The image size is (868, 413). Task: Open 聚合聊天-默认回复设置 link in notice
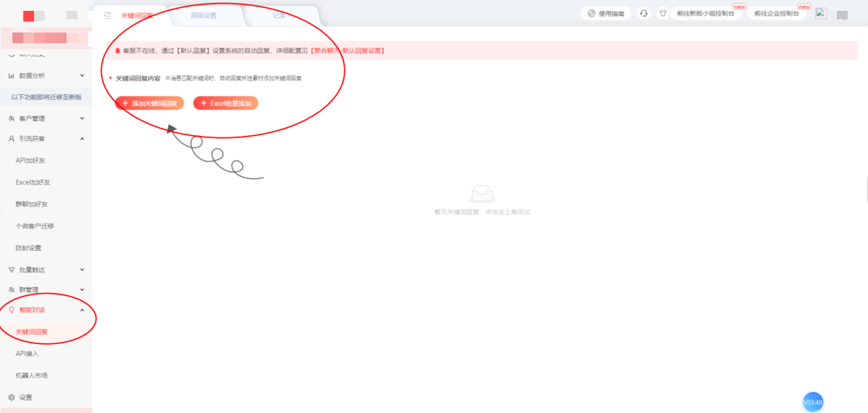tap(347, 51)
